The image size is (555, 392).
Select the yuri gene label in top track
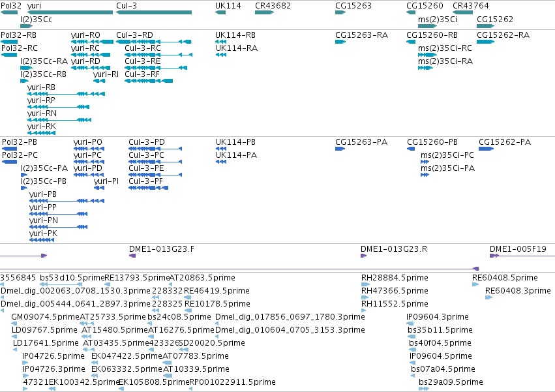pyautogui.click(x=34, y=6)
